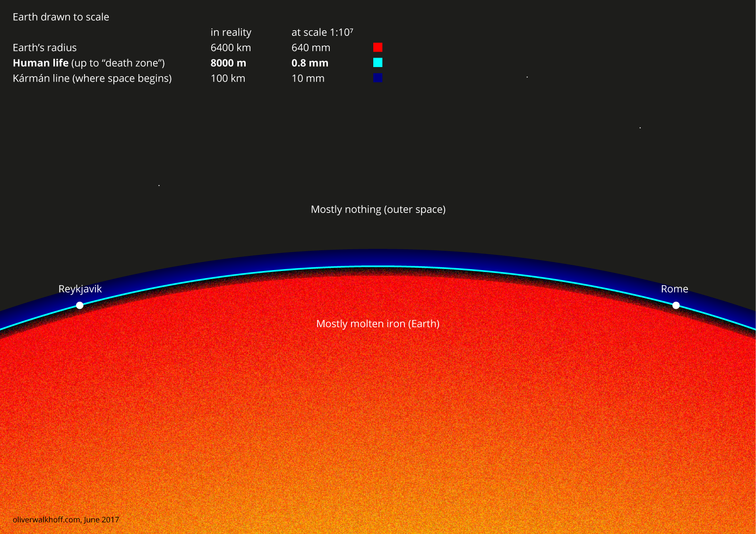Click the bold "8000 m" value
This screenshot has height=534, width=756.
pyautogui.click(x=228, y=63)
